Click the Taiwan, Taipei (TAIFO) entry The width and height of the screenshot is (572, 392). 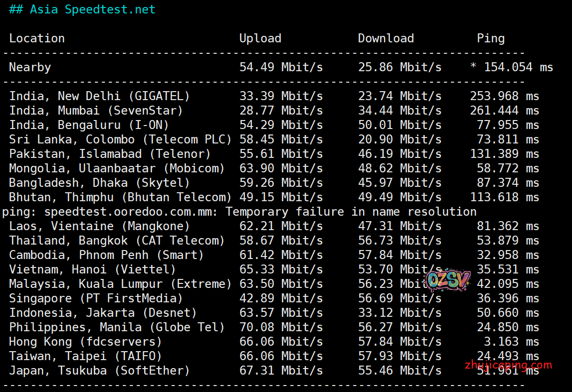(x=85, y=356)
